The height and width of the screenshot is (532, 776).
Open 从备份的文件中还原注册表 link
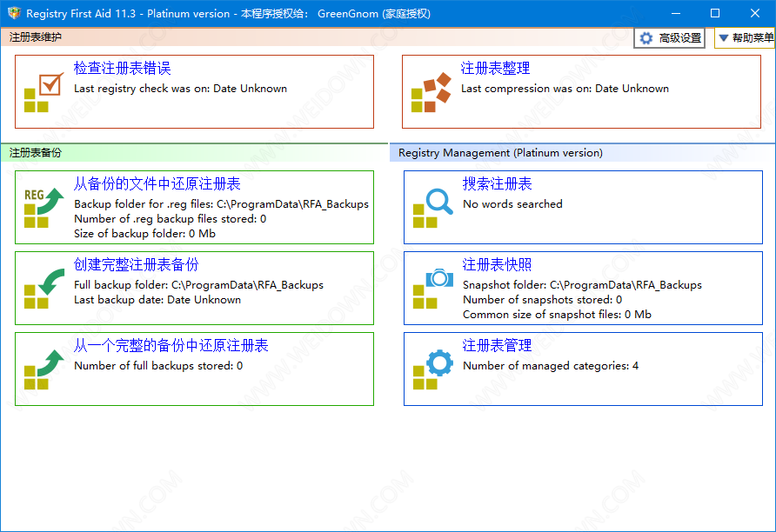[157, 184]
